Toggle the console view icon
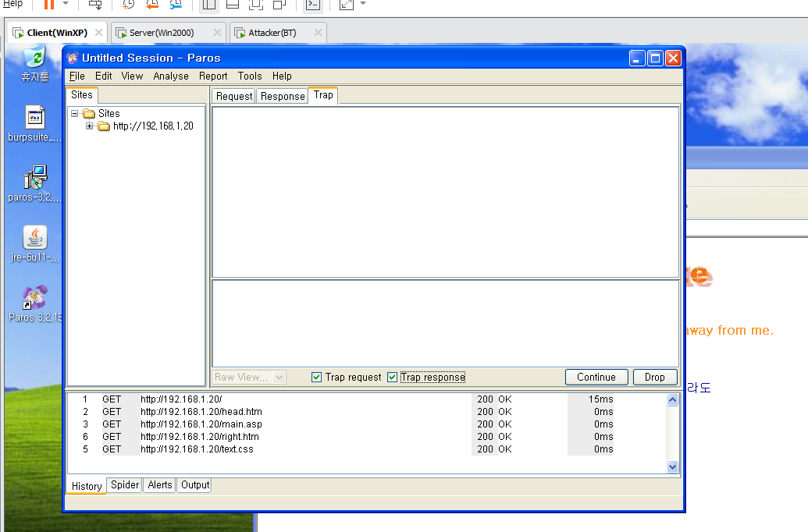 click(x=313, y=5)
